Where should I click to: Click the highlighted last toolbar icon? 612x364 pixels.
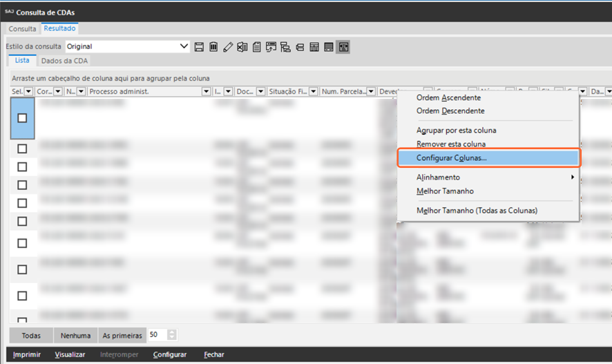tap(343, 47)
